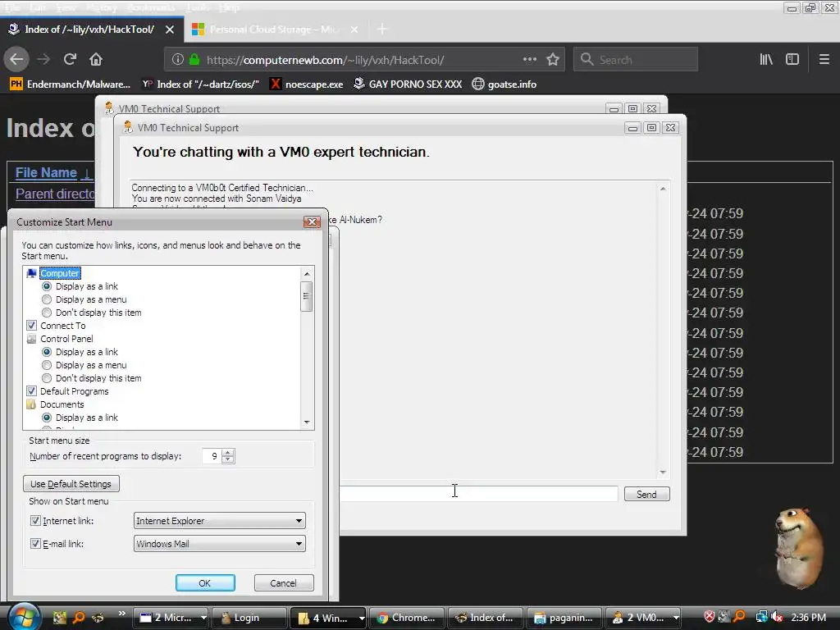Select Control Panel Don't display this item
This screenshot has width=840, height=630.
tap(47, 378)
